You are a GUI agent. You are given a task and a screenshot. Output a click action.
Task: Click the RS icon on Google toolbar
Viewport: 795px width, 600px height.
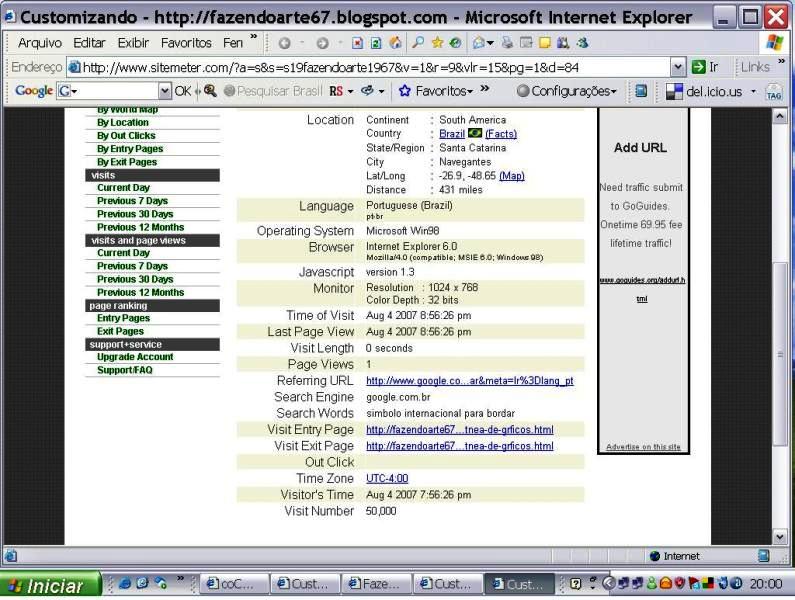click(x=336, y=91)
